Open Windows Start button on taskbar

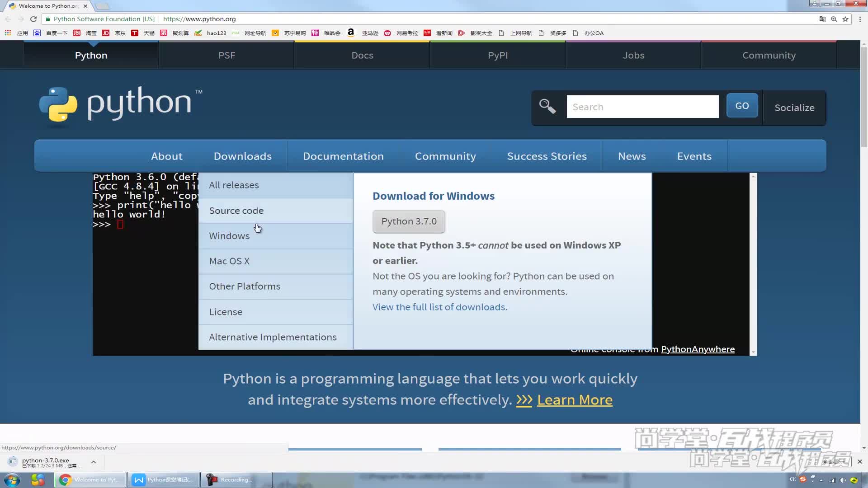(12, 479)
